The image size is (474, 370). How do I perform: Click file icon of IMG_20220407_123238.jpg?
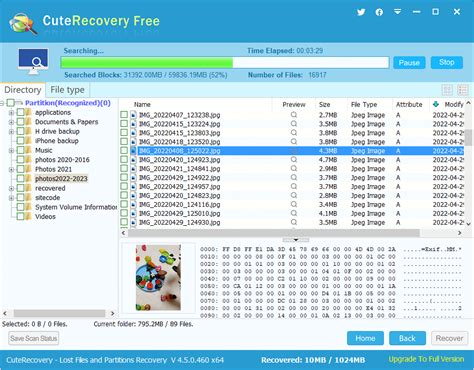pos(133,115)
